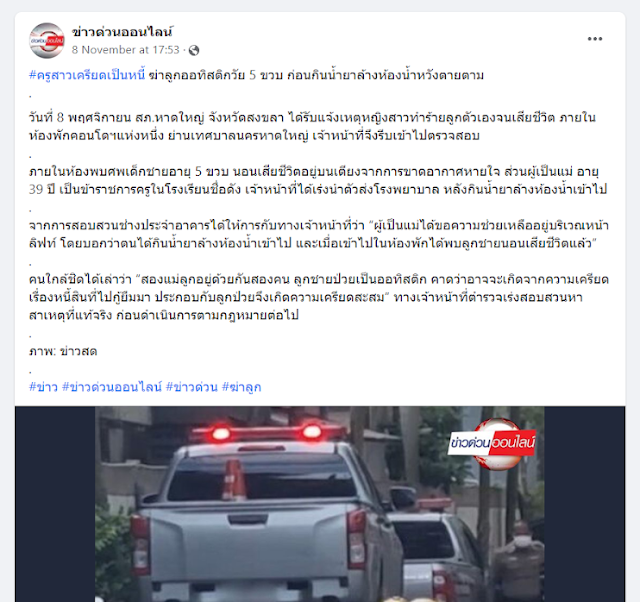Click the public globe privacy icon
640x602 pixels.
[x=194, y=50]
